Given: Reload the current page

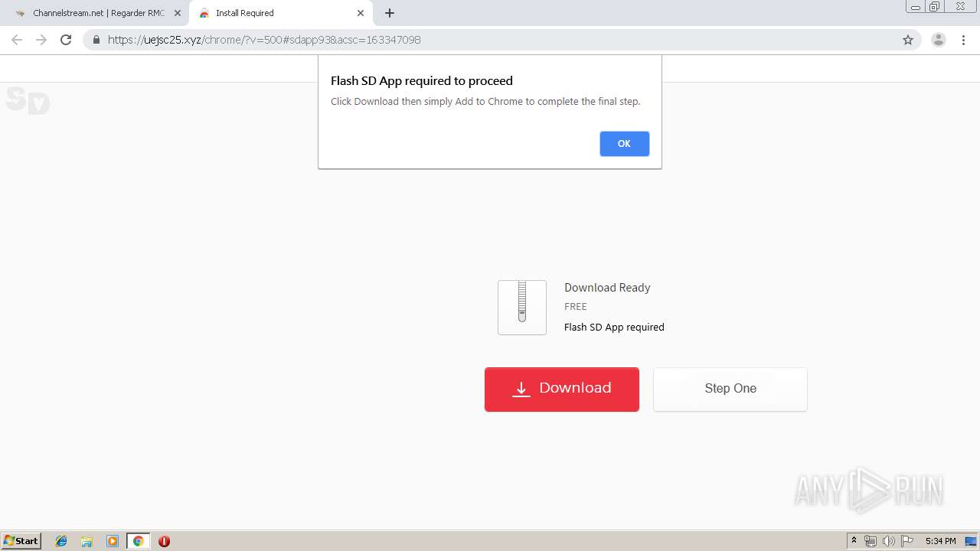Looking at the screenshot, I should 66,40.
